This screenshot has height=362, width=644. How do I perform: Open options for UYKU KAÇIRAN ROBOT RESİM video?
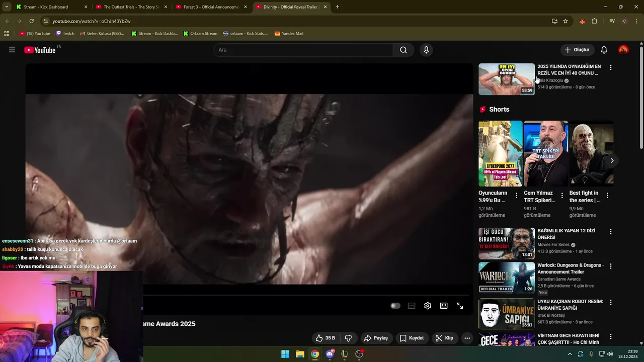(611, 302)
